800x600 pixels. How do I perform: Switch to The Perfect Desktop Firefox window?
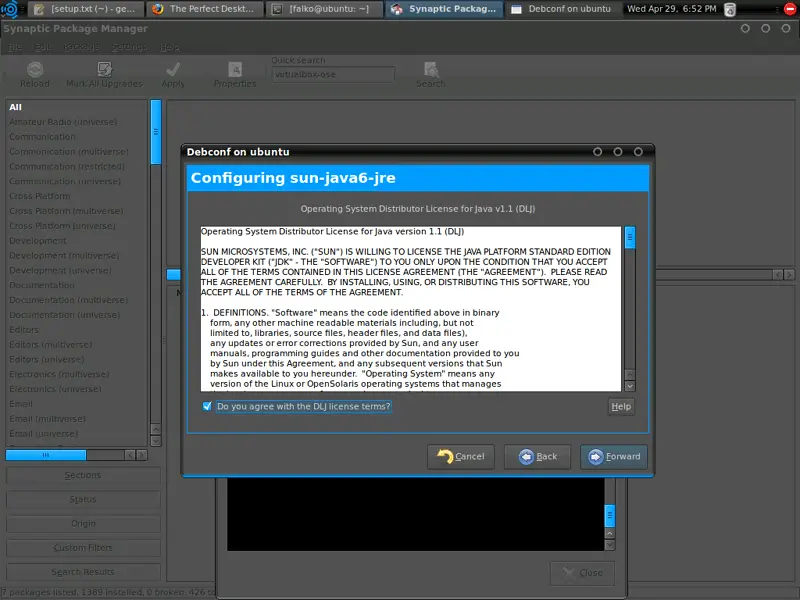[x=206, y=9]
